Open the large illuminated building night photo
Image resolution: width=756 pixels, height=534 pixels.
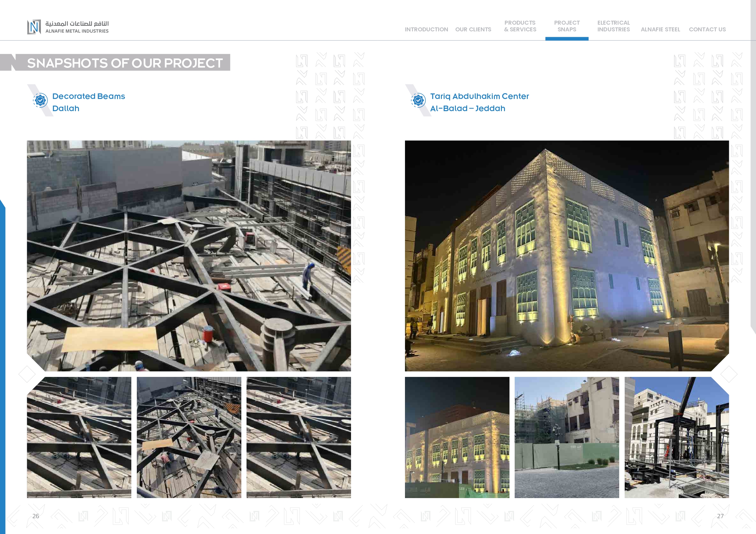[567, 256]
